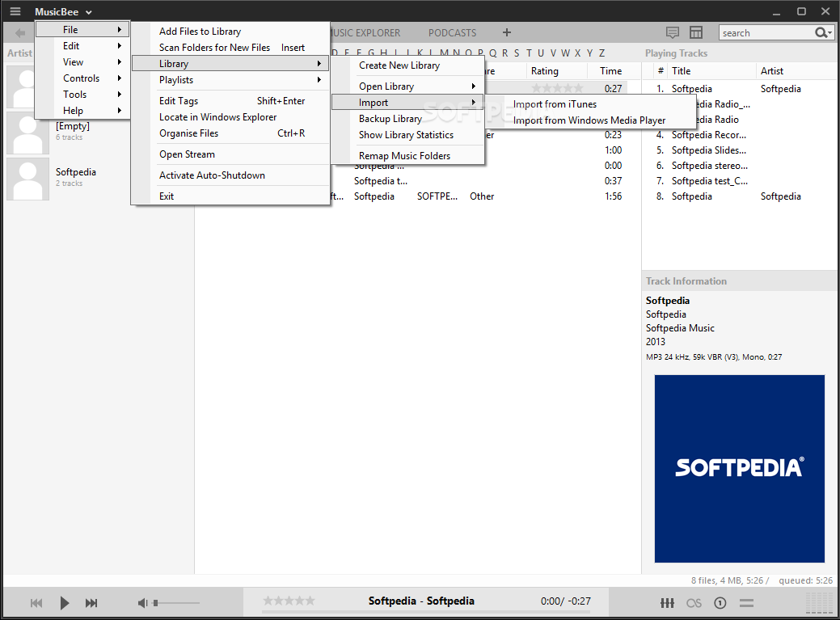840x620 pixels.
Task: Sort by the Time column header
Action: tap(610, 70)
